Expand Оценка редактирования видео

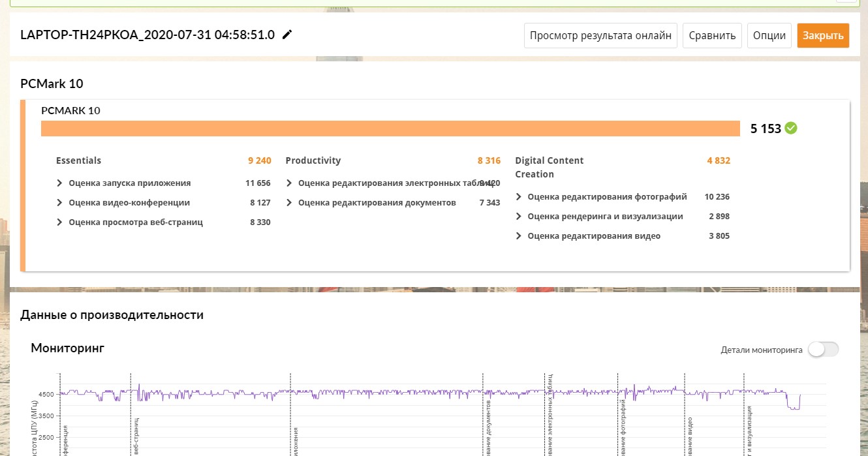519,236
